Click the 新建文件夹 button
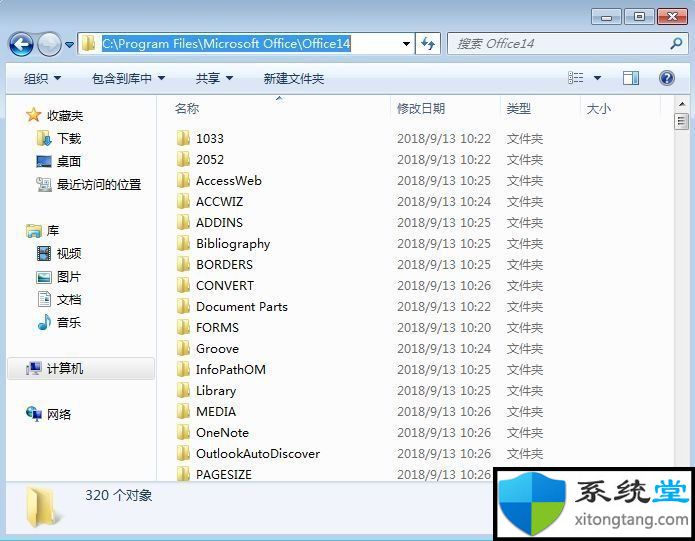 (293, 78)
